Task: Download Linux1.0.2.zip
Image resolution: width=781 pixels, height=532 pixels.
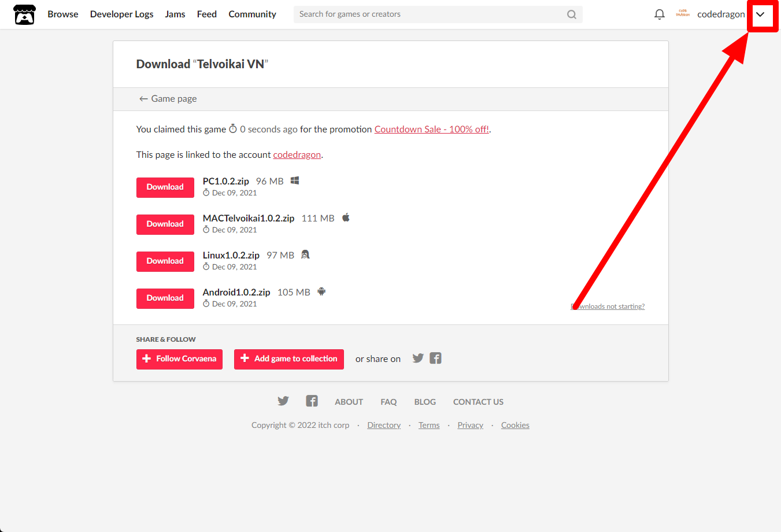Action: point(165,261)
